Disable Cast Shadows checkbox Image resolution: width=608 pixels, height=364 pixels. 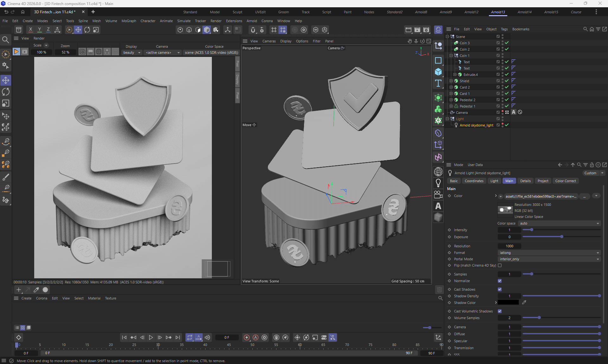tap(500, 289)
